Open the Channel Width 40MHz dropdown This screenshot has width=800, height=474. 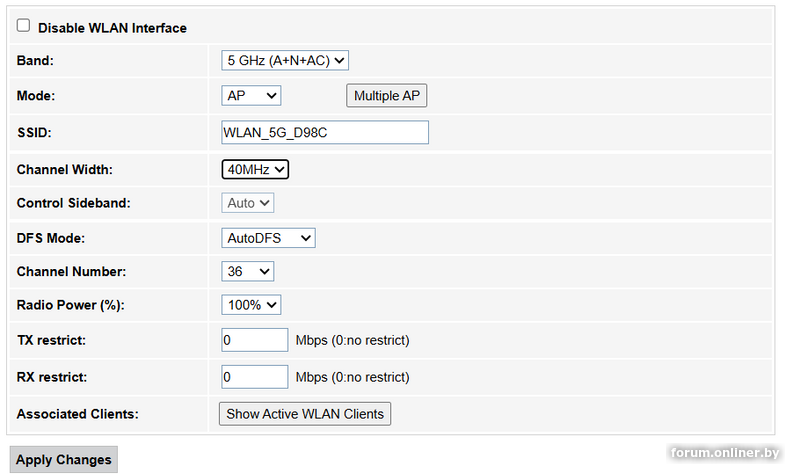tap(255, 169)
